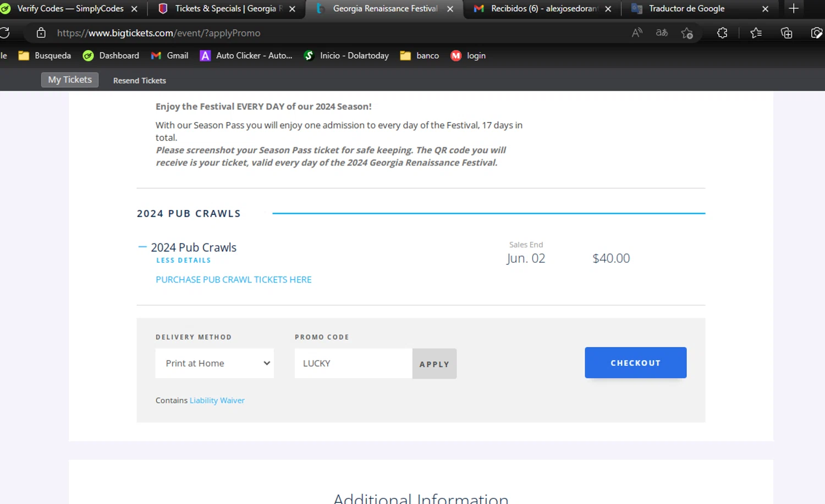Apply the promo code
The width and height of the screenshot is (825, 504).
point(435,364)
